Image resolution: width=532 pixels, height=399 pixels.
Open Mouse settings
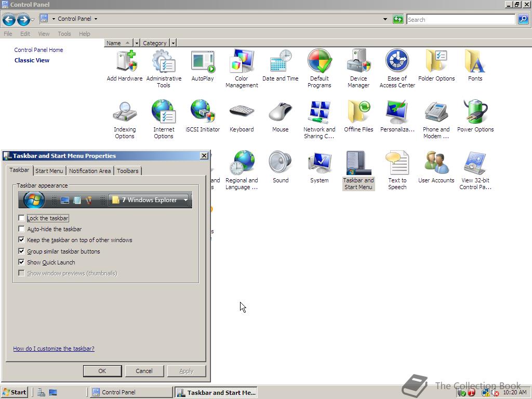click(281, 117)
